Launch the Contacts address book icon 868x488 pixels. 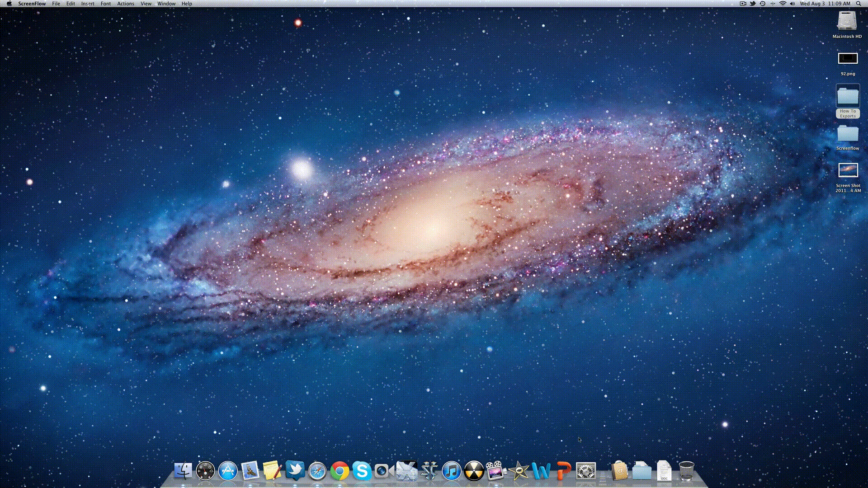(x=620, y=471)
